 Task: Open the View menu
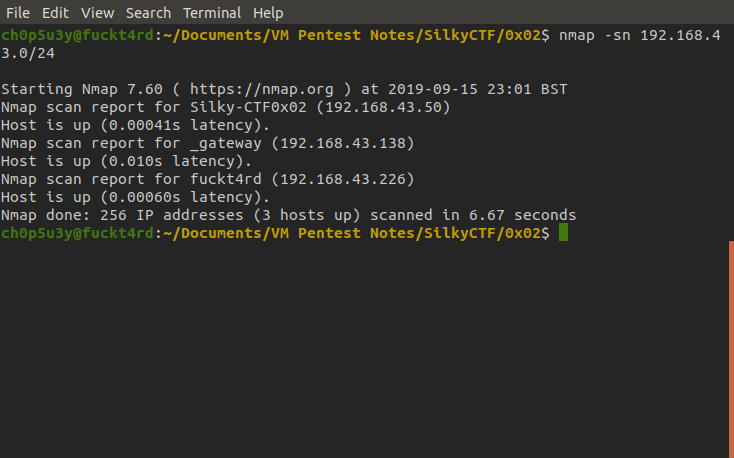[97, 13]
